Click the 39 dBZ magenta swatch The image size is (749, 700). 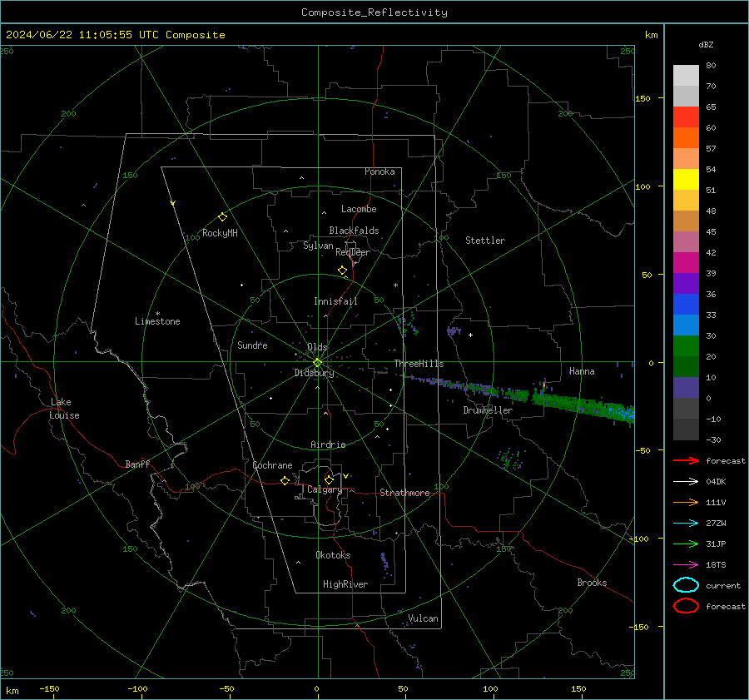point(686,262)
